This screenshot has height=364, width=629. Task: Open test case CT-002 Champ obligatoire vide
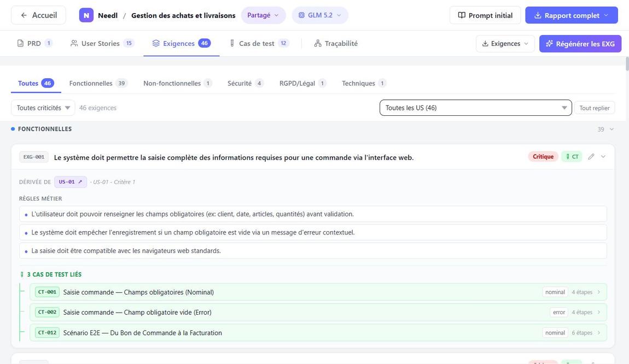pos(318,312)
